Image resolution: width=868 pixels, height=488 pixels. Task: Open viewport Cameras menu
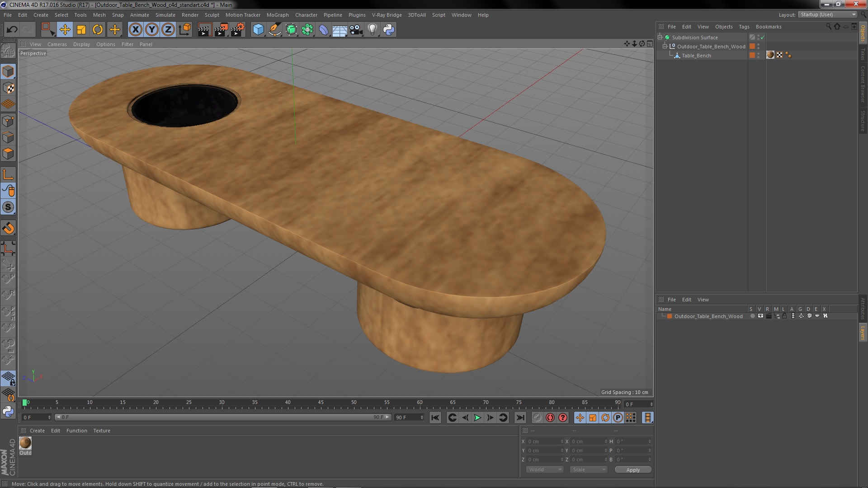point(57,44)
